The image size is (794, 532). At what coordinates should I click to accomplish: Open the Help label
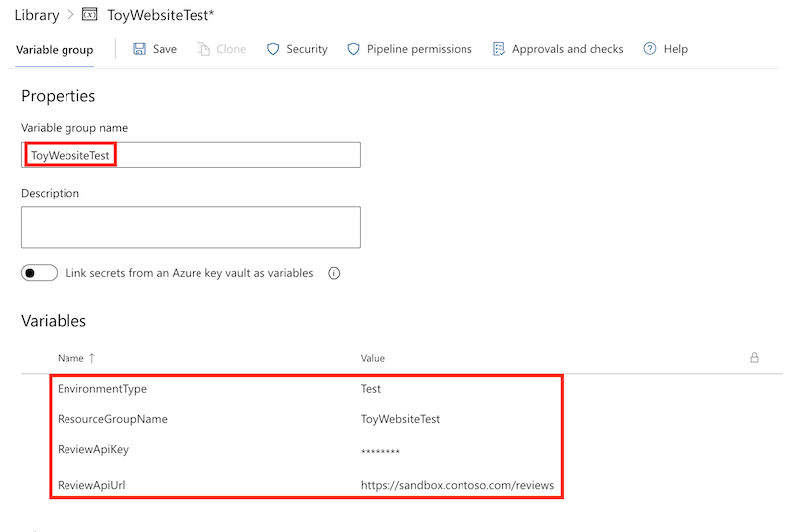coord(676,49)
